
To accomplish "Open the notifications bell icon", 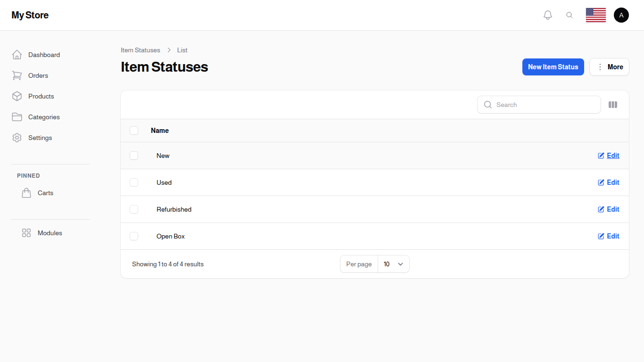I will tap(547, 15).
